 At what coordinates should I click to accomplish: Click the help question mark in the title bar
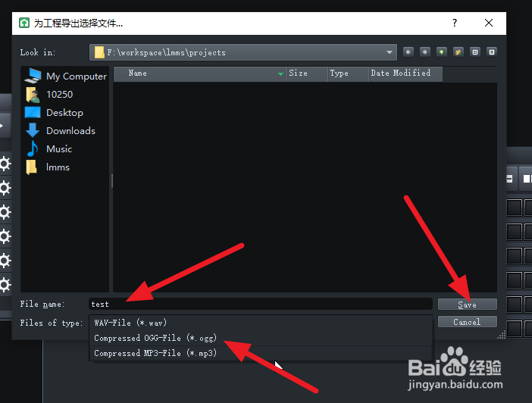[455, 23]
